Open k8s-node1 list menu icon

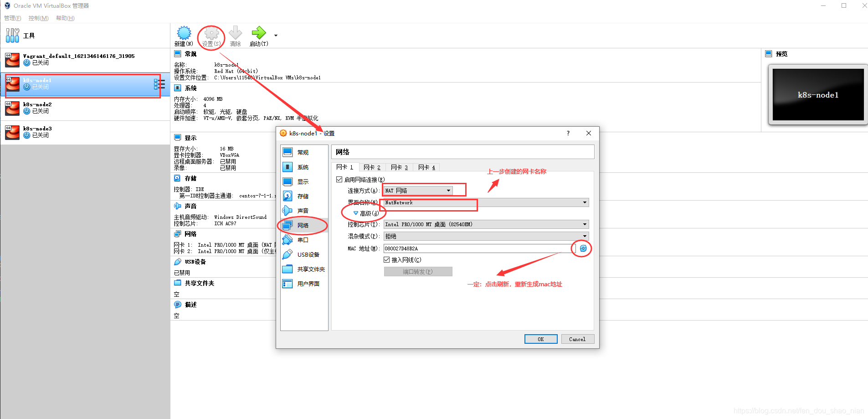click(159, 84)
